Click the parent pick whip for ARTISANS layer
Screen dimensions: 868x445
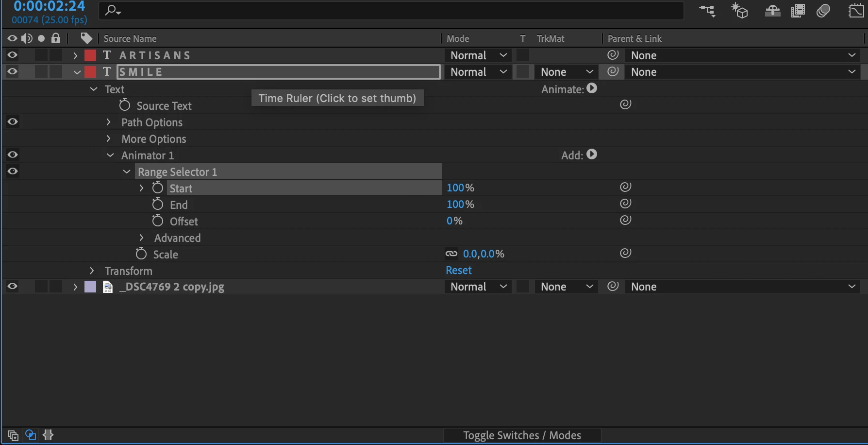click(x=613, y=55)
